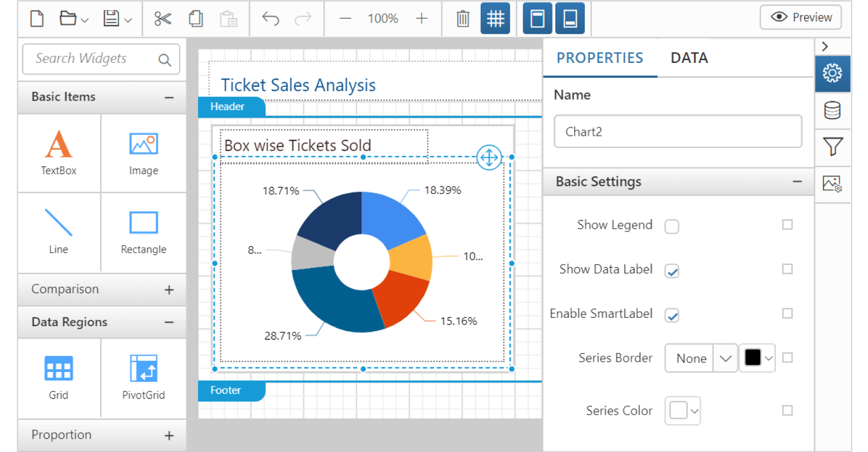Screen dimensions: 868x452
Task: Enable the Show Legend option
Action: click(672, 227)
